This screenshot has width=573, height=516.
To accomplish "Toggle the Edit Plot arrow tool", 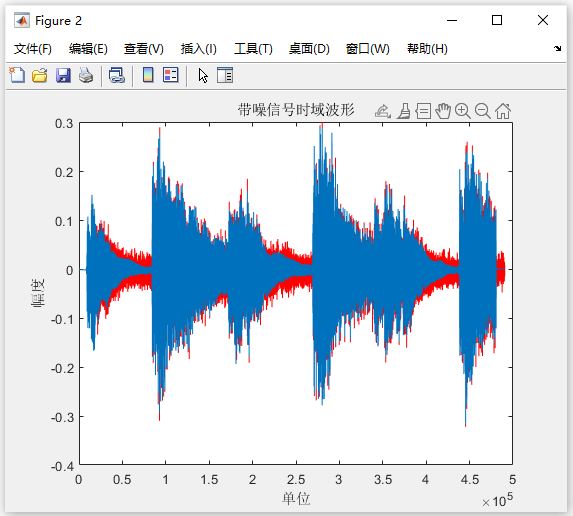I will (203, 76).
